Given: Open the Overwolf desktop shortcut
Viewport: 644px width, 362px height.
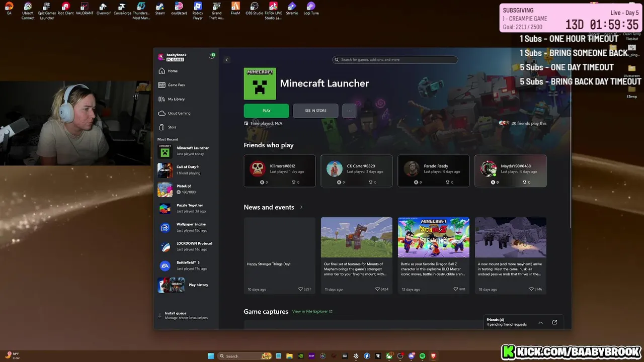Looking at the screenshot, I should click(103, 9).
